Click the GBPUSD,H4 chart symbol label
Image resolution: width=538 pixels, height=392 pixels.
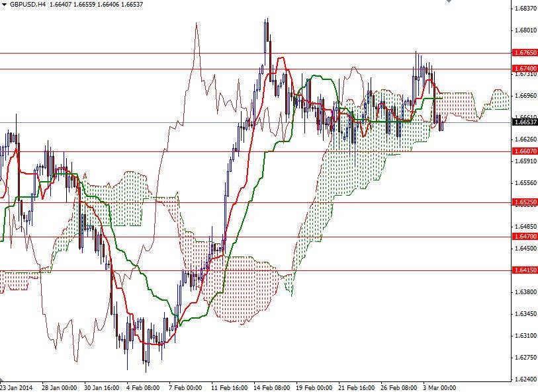(x=28, y=6)
